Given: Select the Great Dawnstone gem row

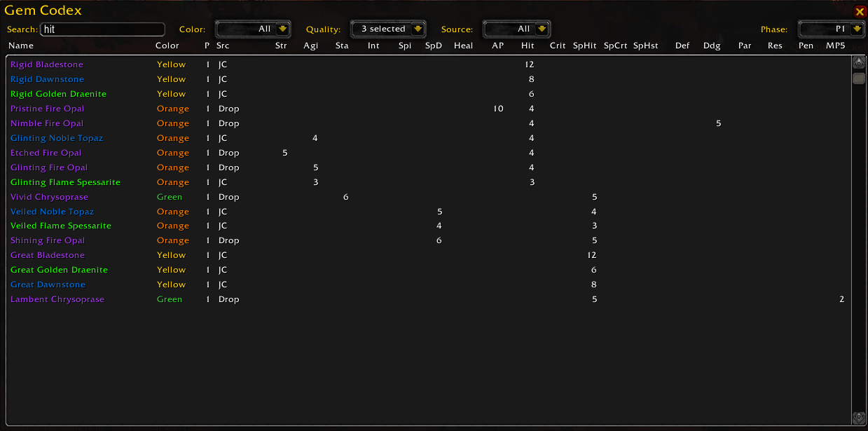Looking at the screenshot, I should [429, 285].
